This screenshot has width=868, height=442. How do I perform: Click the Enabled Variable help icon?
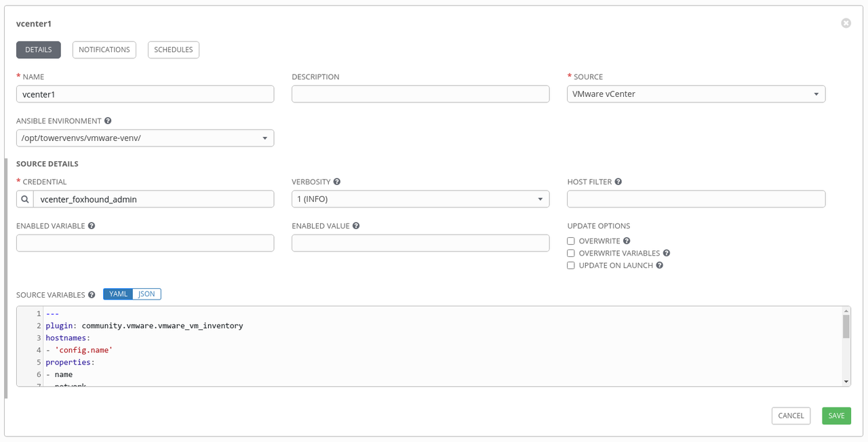click(92, 225)
